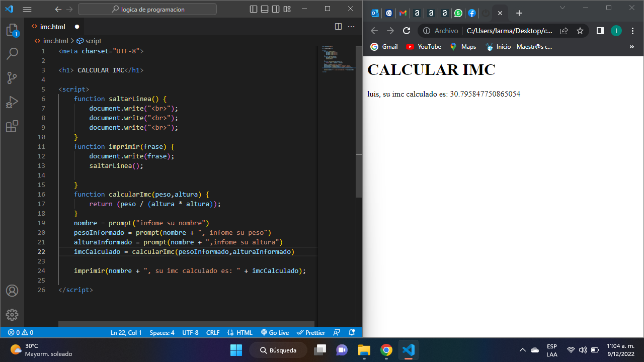Open the YouTube bookmark

pyautogui.click(x=424, y=47)
